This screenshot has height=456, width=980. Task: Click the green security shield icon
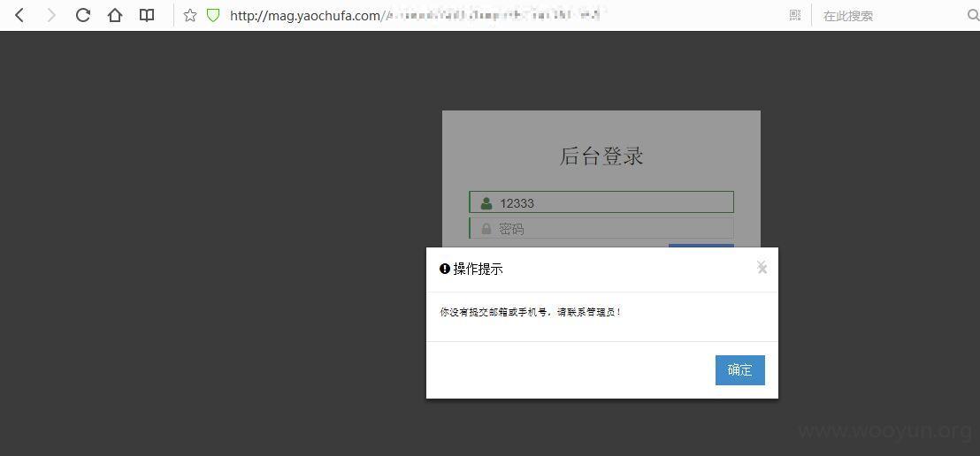(x=213, y=16)
